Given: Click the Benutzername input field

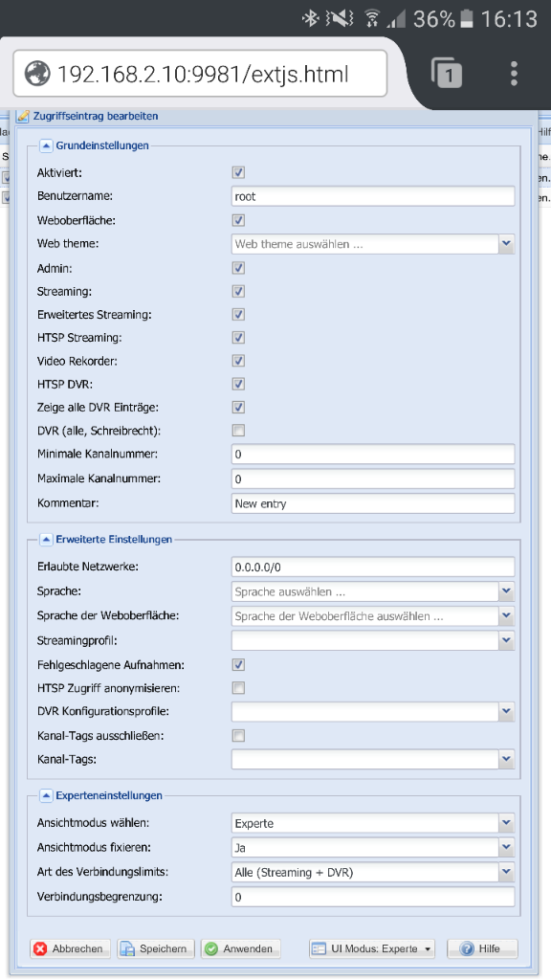Looking at the screenshot, I should coord(373,196).
